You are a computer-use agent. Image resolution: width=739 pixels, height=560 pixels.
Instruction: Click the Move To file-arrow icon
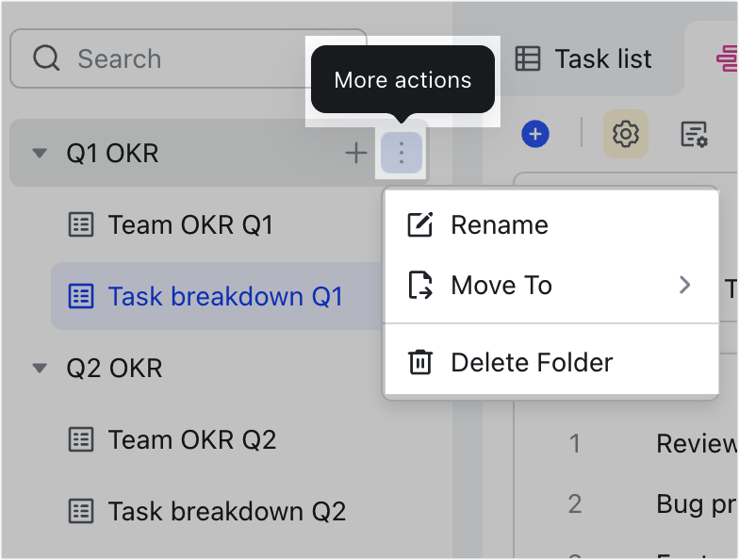click(x=419, y=285)
